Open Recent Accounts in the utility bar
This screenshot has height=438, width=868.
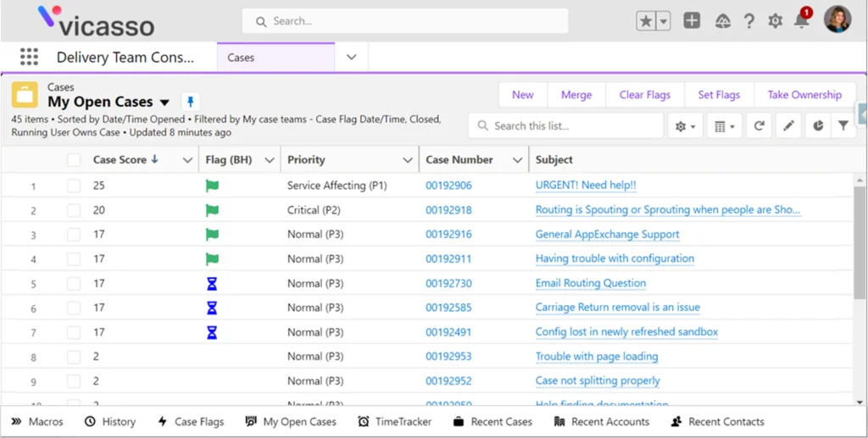602,422
